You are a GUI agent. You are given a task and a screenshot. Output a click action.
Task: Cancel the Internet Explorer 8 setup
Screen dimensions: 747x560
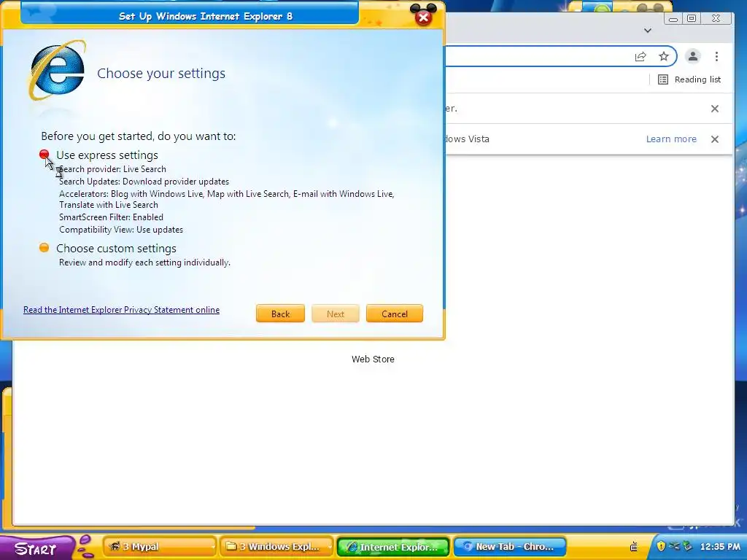click(x=395, y=314)
